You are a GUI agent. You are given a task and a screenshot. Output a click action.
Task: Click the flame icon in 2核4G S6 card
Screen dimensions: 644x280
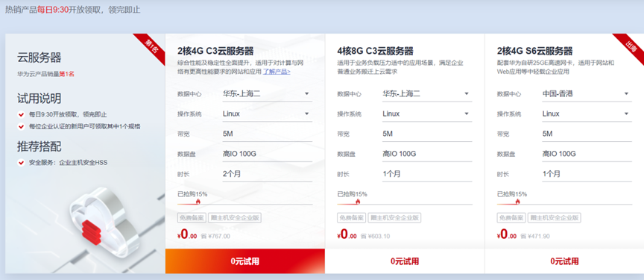[x=517, y=202]
